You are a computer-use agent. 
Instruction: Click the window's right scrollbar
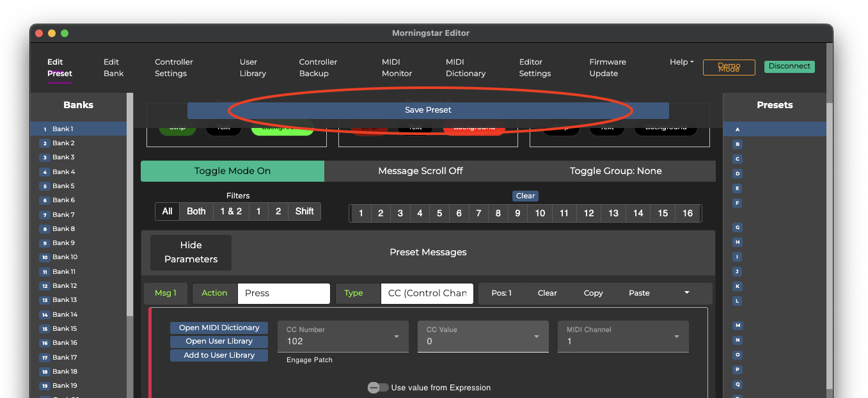830,245
